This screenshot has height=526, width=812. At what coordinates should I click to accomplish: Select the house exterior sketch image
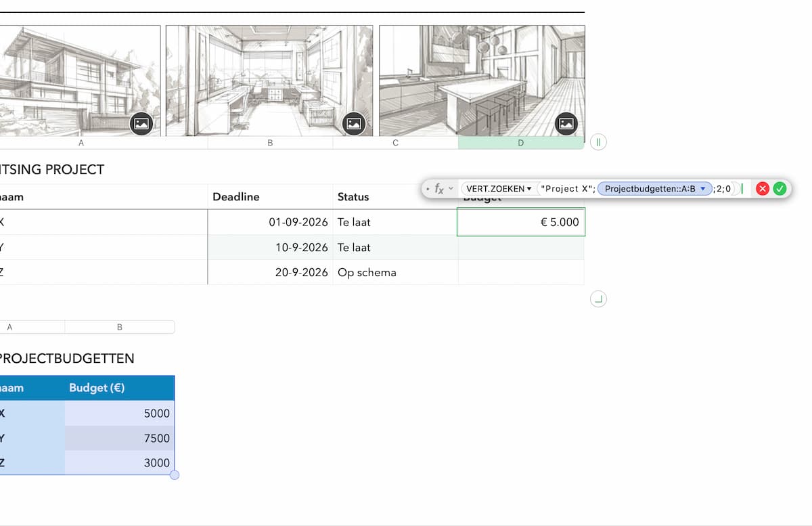coord(80,81)
